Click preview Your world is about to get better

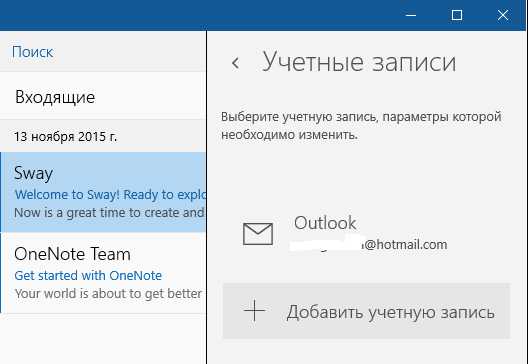pyautogui.click(x=108, y=294)
